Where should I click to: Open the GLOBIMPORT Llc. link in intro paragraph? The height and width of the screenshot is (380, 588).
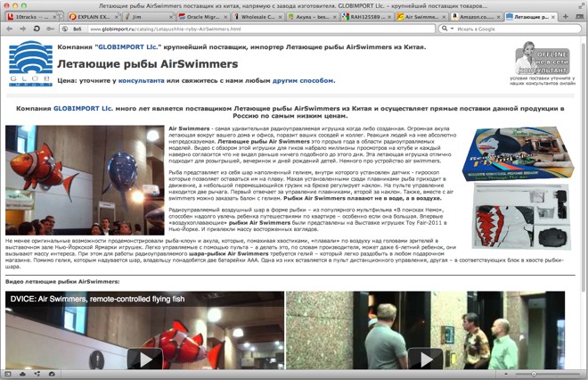point(83,109)
